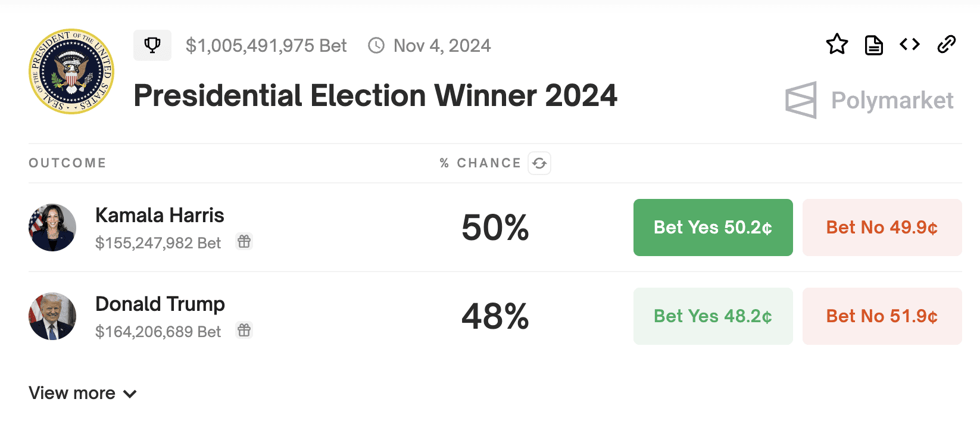The width and height of the screenshot is (980, 430).
Task: Click the clock icon beside Nov 4, 2024
Action: pyautogui.click(x=376, y=46)
